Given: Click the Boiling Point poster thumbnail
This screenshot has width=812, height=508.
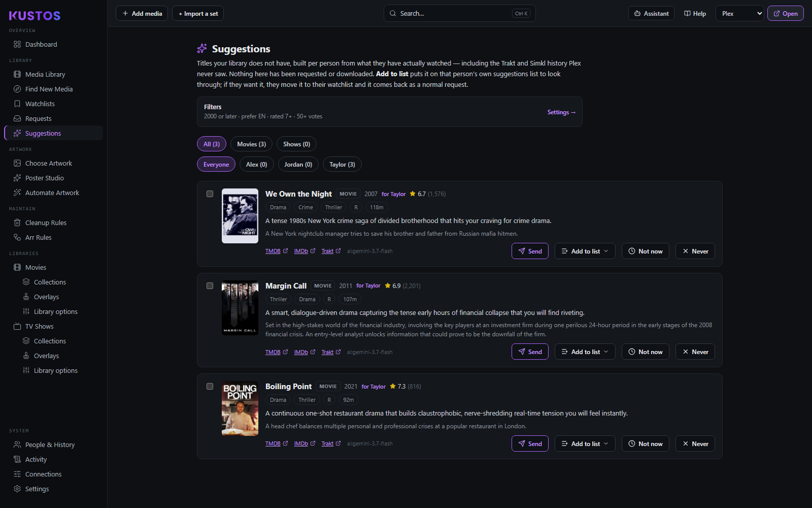Looking at the screenshot, I should point(240,408).
